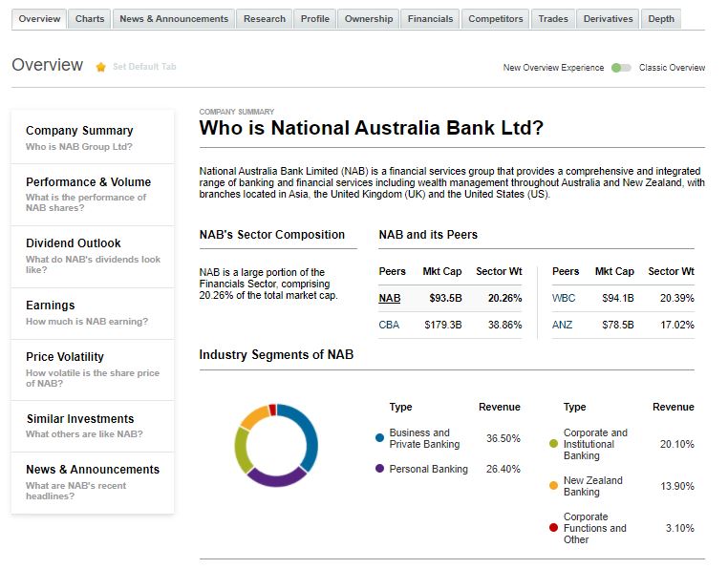The image size is (728, 569).
Task: Click the Who is National Australia Bank Ltd heading
Action: [x=371, y=128]
